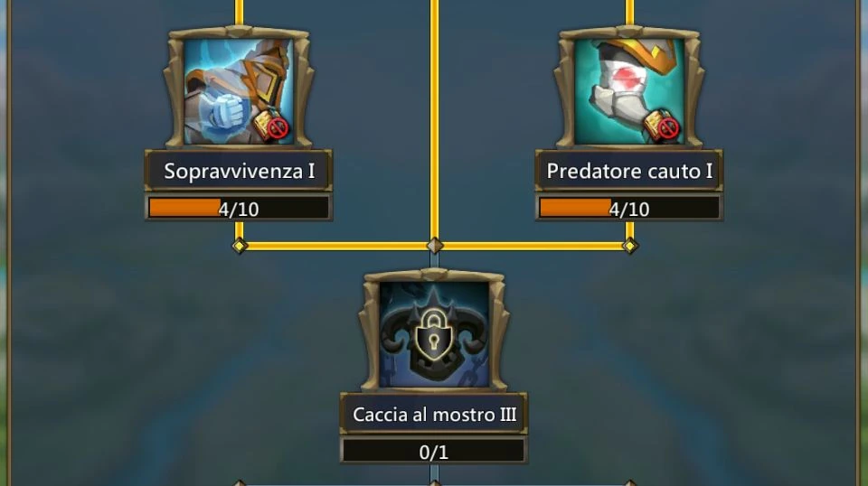Viewport: 868px width, 486px height.
Task: Click the central vertical golden connector line
Action: coord(435,119)
